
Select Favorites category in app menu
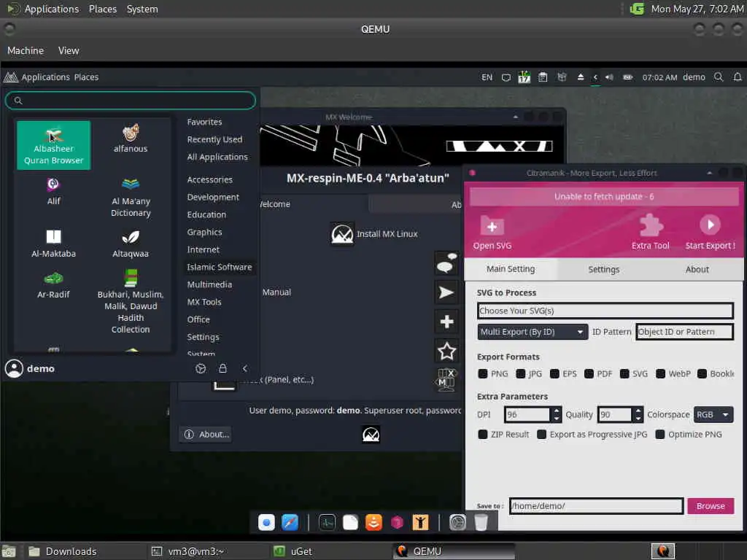click(204, 122)
